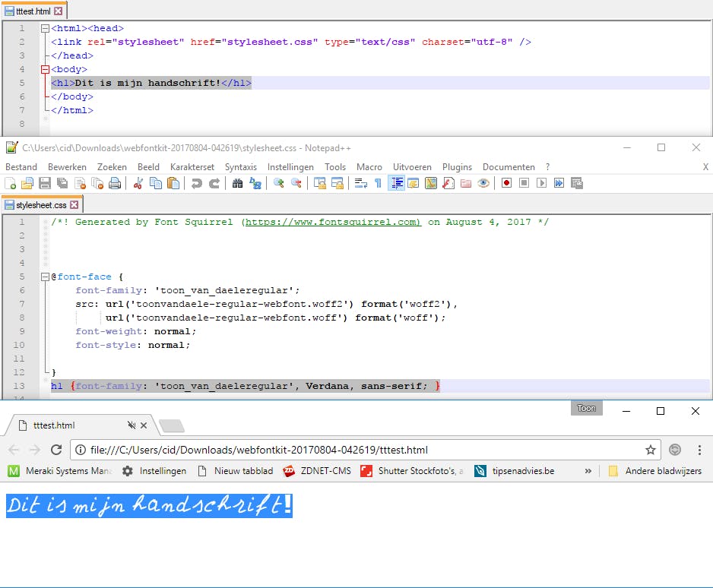Open the fontsquirrel.com link in comment
Image resolution: width=713 pixels, height=588 pixels.
332,222
